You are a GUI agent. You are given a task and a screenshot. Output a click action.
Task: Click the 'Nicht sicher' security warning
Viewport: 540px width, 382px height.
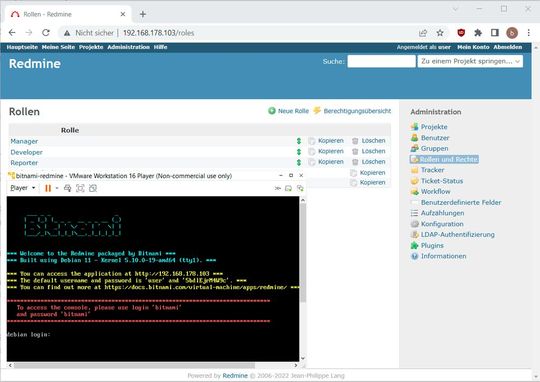(89, 33)
